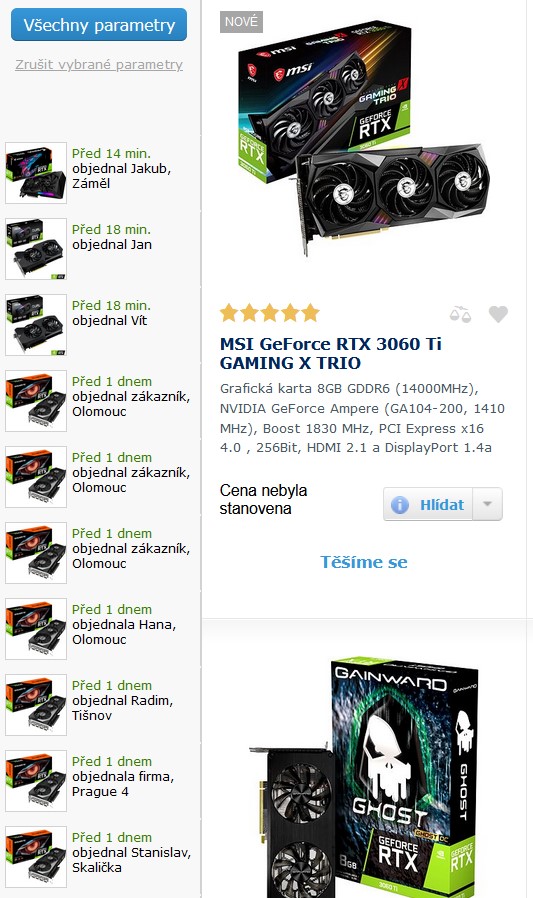Open the MSI Gaming X Trio product image
Screen dimensions: 533x898
pos(364,137)
